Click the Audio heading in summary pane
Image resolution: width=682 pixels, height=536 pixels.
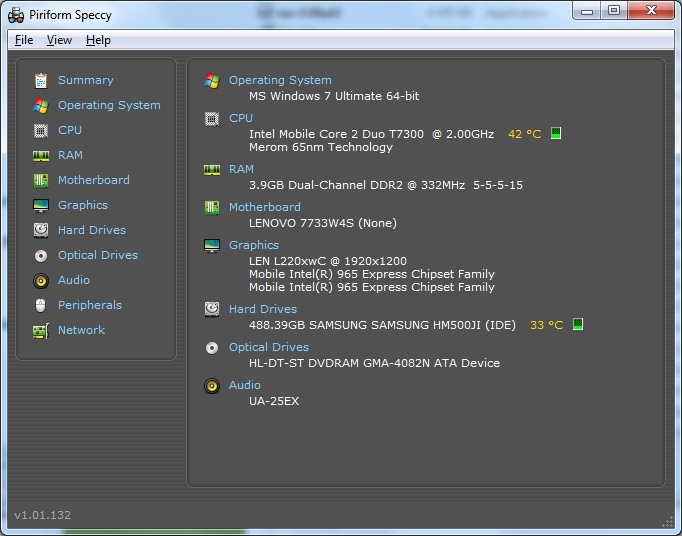tap(245, 385)
